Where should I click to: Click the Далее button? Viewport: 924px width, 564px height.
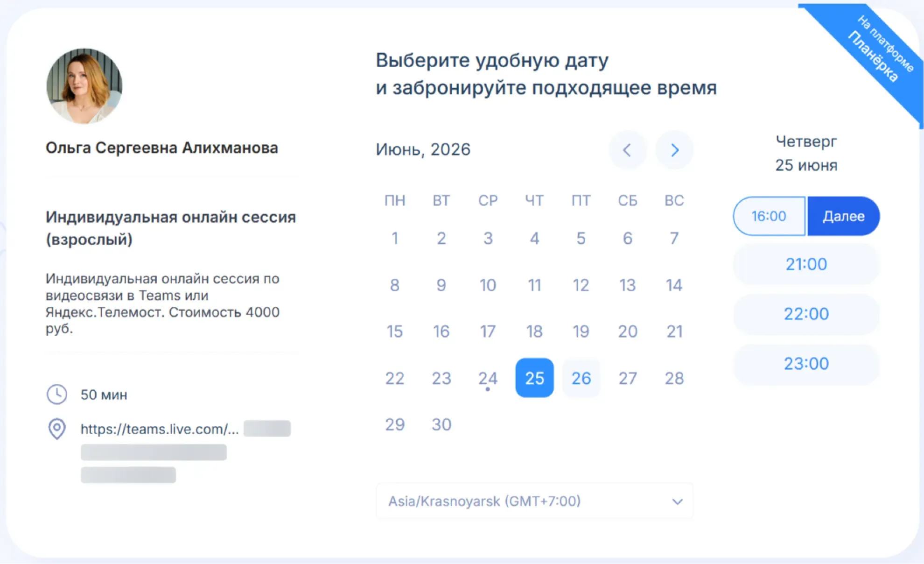[x=844, y=216]
